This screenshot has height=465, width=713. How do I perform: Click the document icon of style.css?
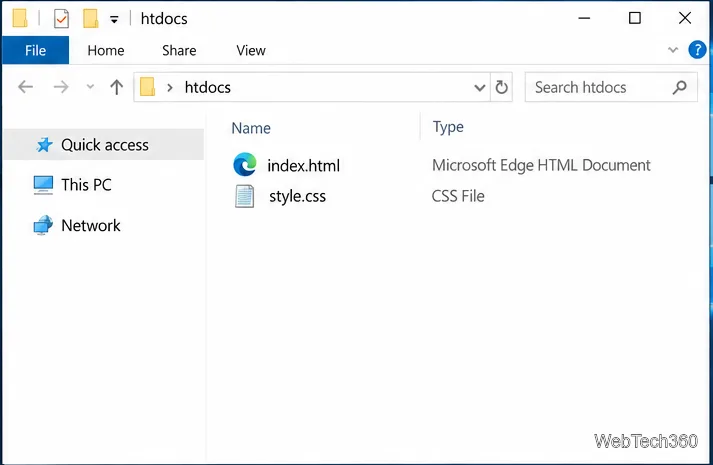click(245, 196)
